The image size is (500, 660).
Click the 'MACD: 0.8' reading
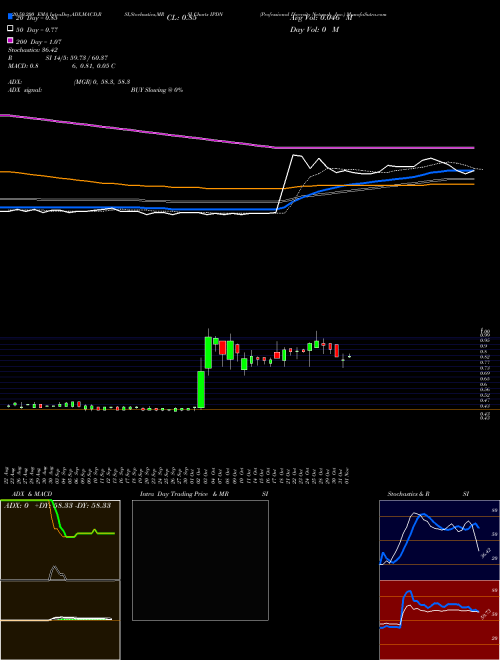pos(23,66)
